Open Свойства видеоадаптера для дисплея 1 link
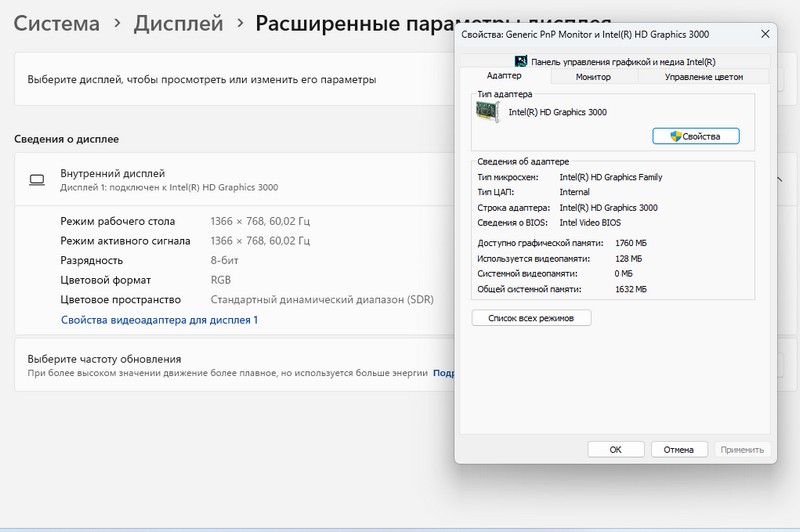 click(x=160, y=320)
